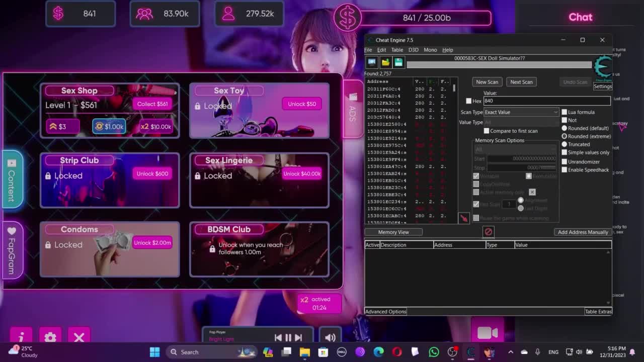644x362 pixels.
Task: Open the Edit menu
Action: click(x=381, y=50)
